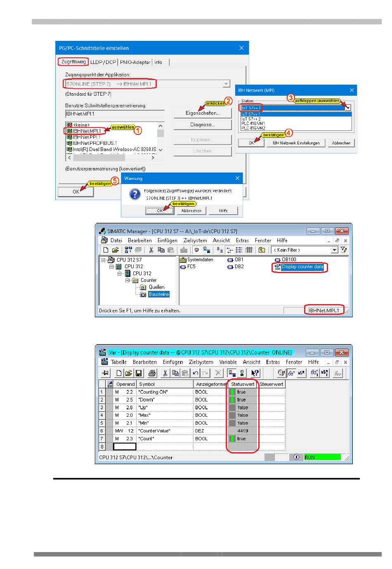Click the Diagnose... button
Image resolution: width=392 pixels, height=569 pixels.
coord(203,125)
